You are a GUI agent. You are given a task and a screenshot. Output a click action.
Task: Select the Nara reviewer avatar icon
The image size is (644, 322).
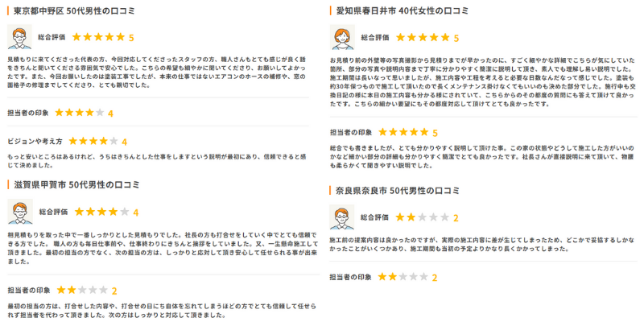[343, 217]
